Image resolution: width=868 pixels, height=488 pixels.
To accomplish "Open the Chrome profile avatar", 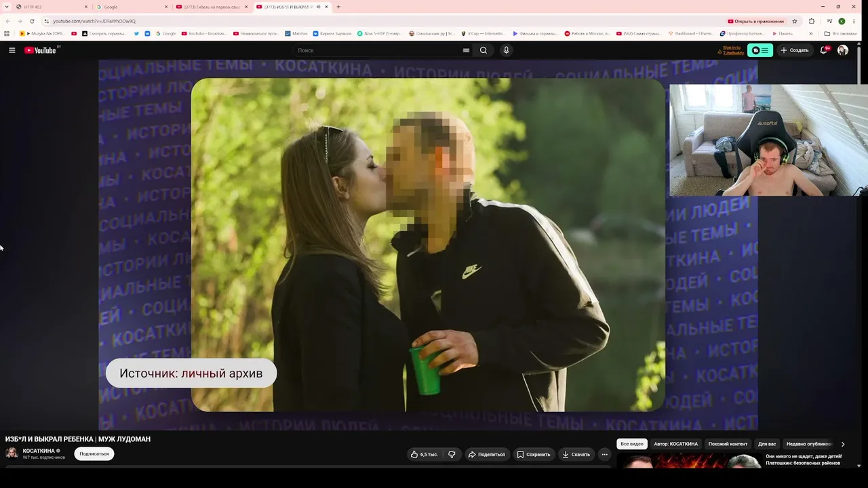I will (x=842, y=21).
